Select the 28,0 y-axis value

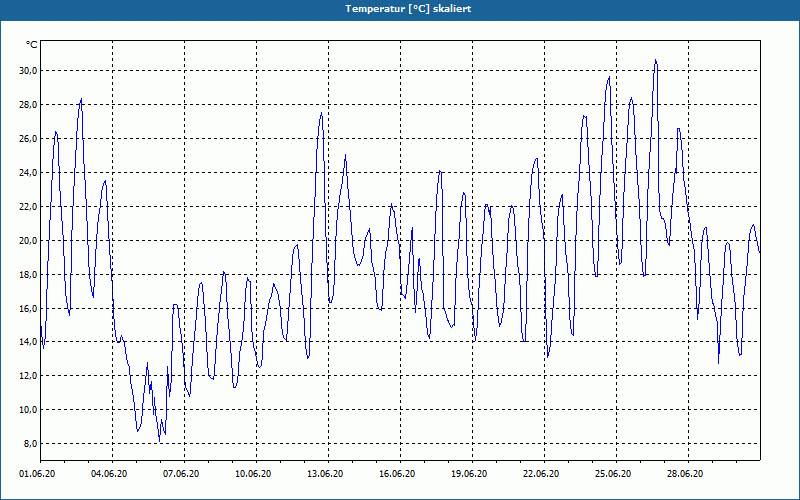tap(28, 105)
